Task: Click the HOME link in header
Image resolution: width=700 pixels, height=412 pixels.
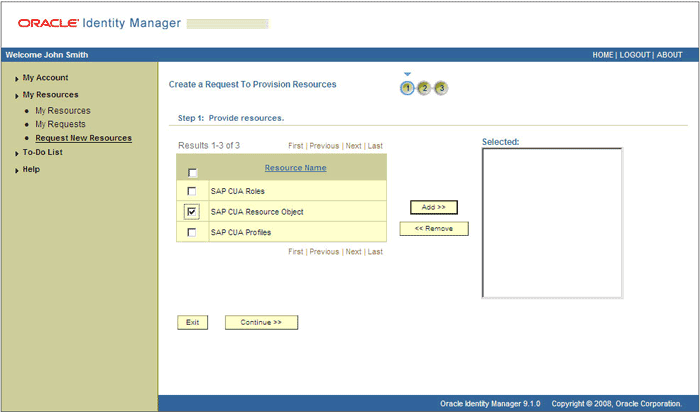Action: [603, 55]
